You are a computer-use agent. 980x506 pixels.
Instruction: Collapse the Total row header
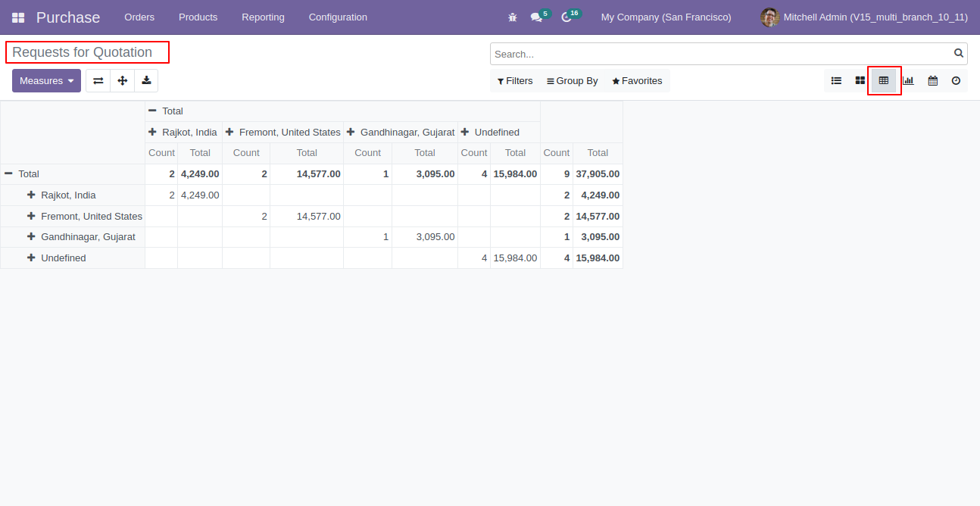[x=73, y=174]
